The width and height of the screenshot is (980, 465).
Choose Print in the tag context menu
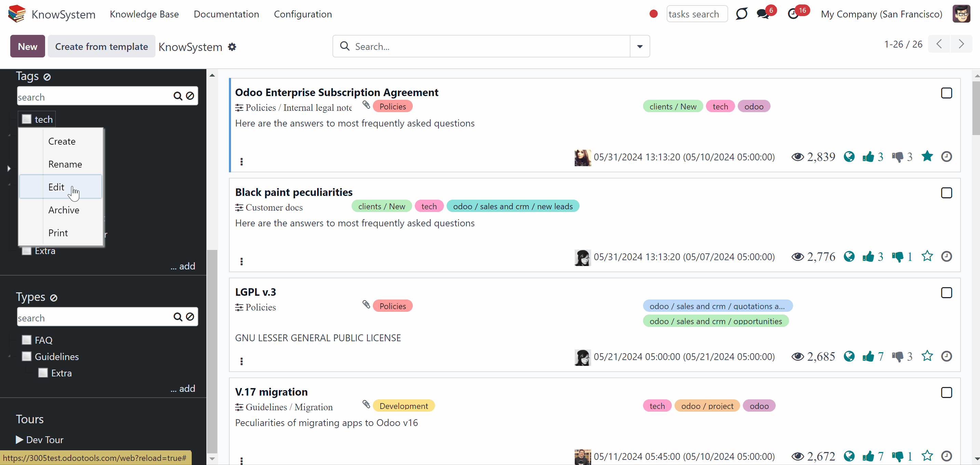(61, 233)
